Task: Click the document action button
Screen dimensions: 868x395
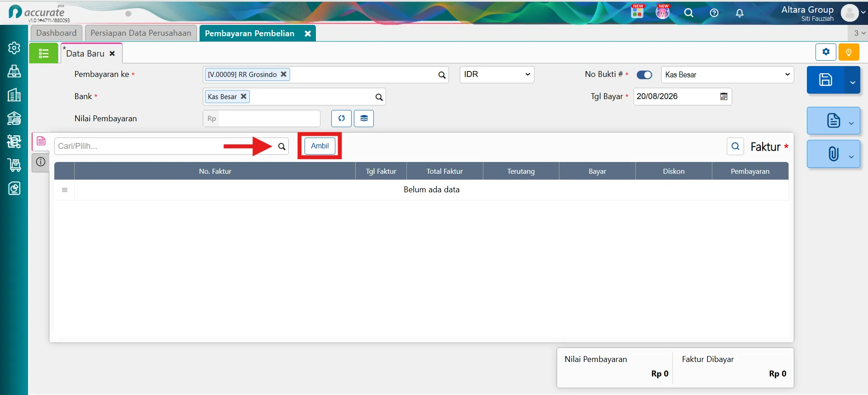Action: point(834,121)
